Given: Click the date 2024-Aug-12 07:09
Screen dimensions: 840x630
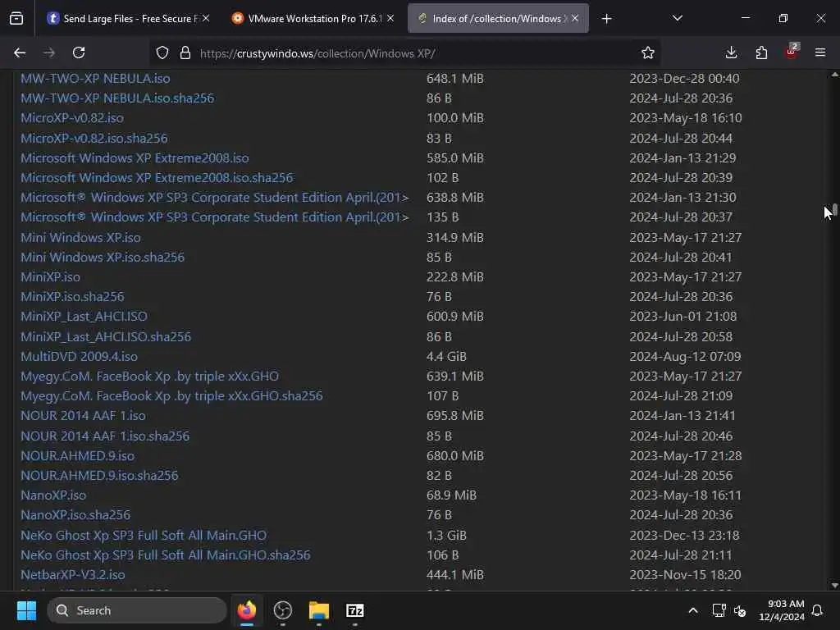Looking at the screenshot, I should click(685, 356).
